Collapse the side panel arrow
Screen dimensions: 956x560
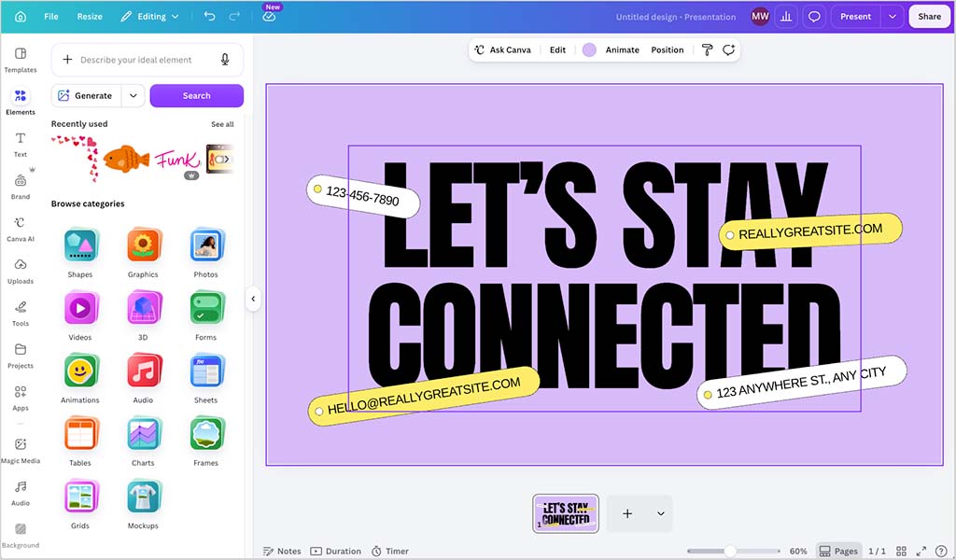coord(253,299)
